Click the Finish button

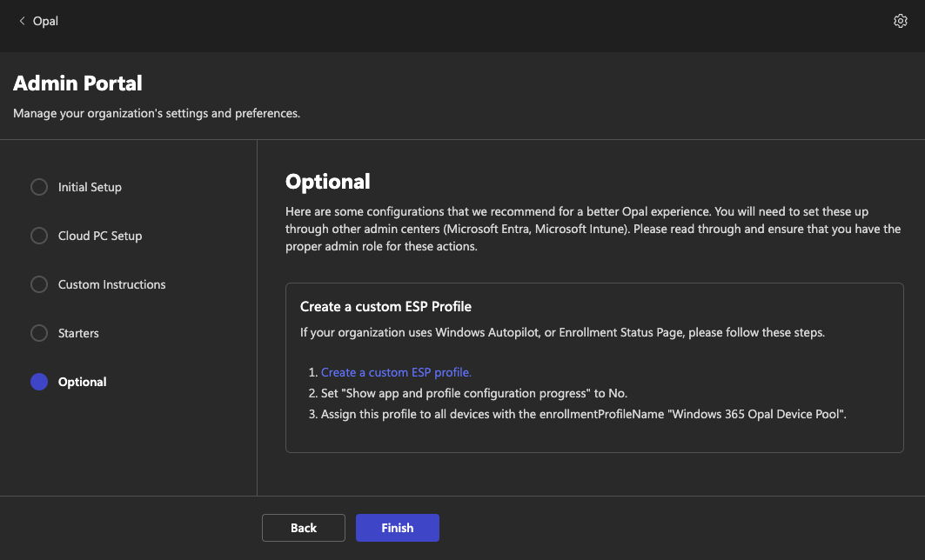pos(397,528)
